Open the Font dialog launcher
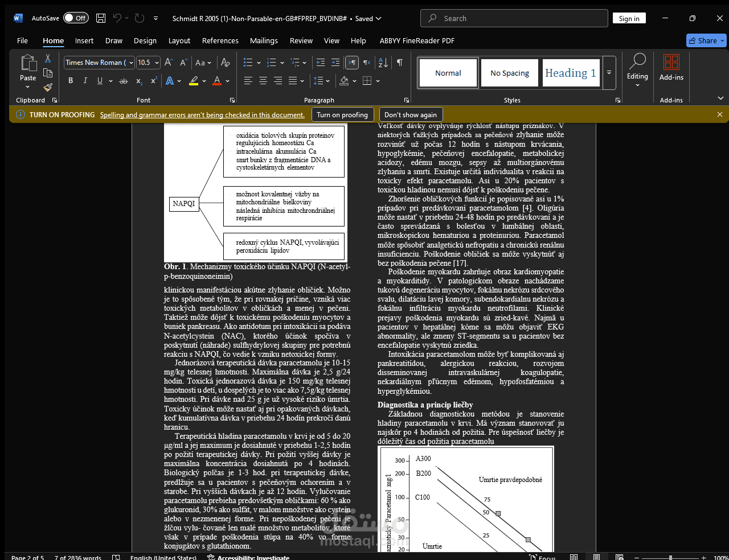The width and height of the screenshot is (729, 560). coord(232,100)
